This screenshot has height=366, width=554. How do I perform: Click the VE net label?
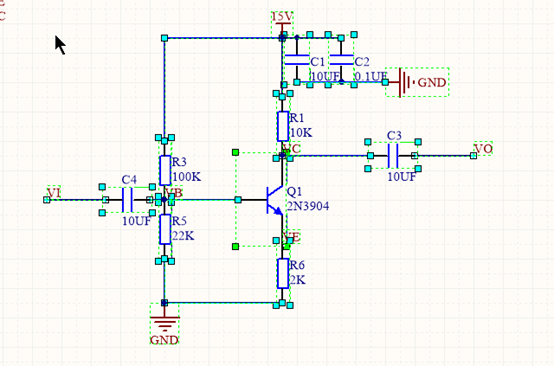[293, 237]
